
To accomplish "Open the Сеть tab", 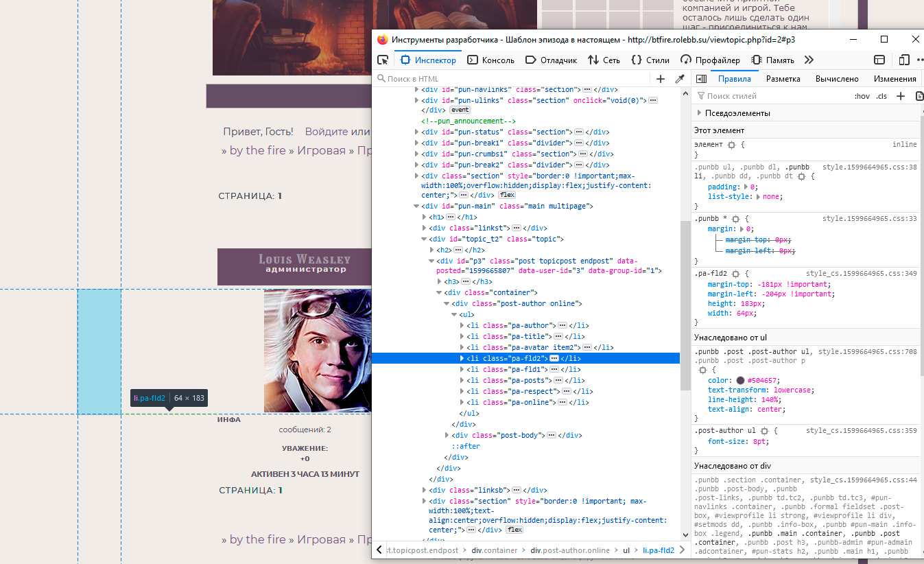I will pyautogui.click(x=604, y=60).
